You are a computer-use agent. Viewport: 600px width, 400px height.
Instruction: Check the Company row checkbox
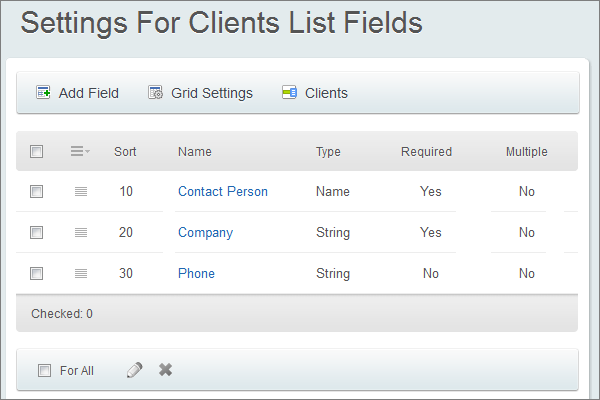[x=37, y=233]
